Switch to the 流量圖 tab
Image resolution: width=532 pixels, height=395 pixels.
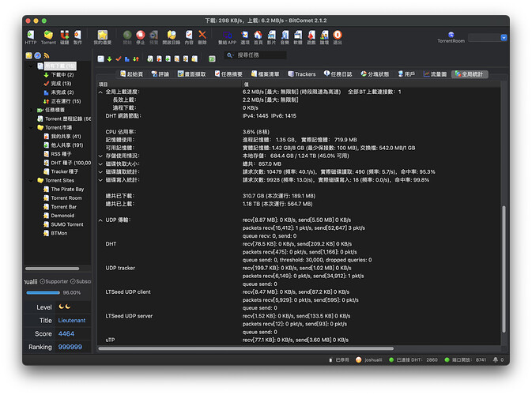pyautogui.click(x=435, y=74)
